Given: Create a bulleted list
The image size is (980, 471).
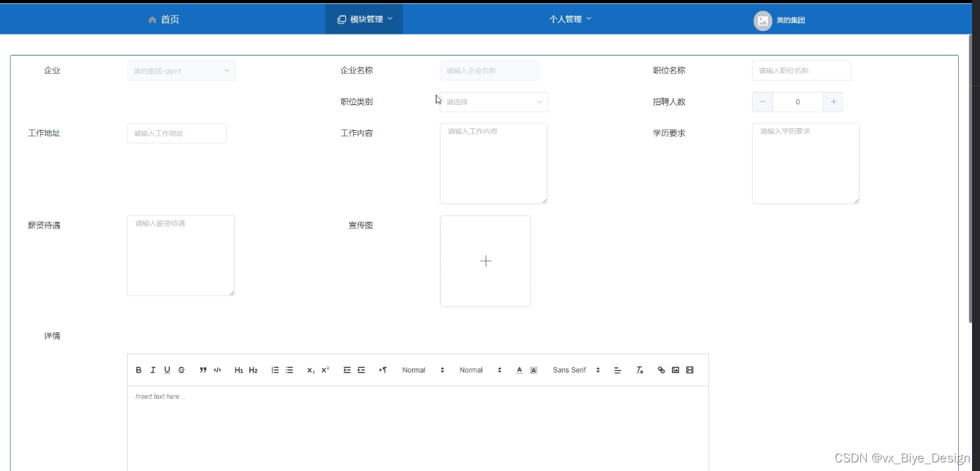Looking at the screenshot, I should 290,370.
